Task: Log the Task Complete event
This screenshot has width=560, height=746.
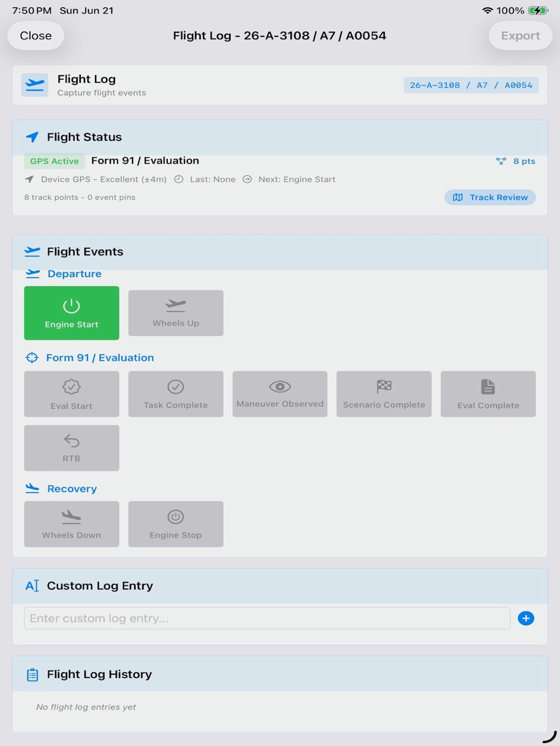Action: pos(176,394)
